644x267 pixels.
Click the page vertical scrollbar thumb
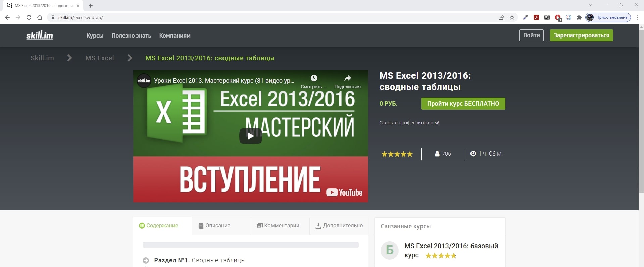[x=641, y=111]
